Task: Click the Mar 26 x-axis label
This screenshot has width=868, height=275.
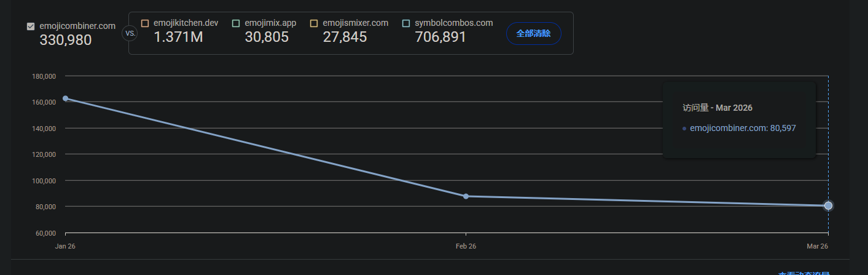Action: click(818, 246)
